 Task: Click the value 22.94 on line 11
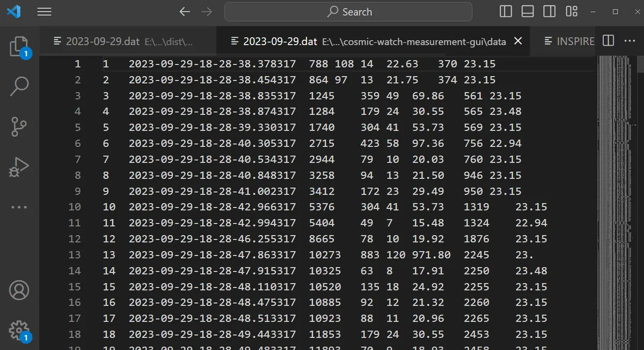(x=531, y=223)
